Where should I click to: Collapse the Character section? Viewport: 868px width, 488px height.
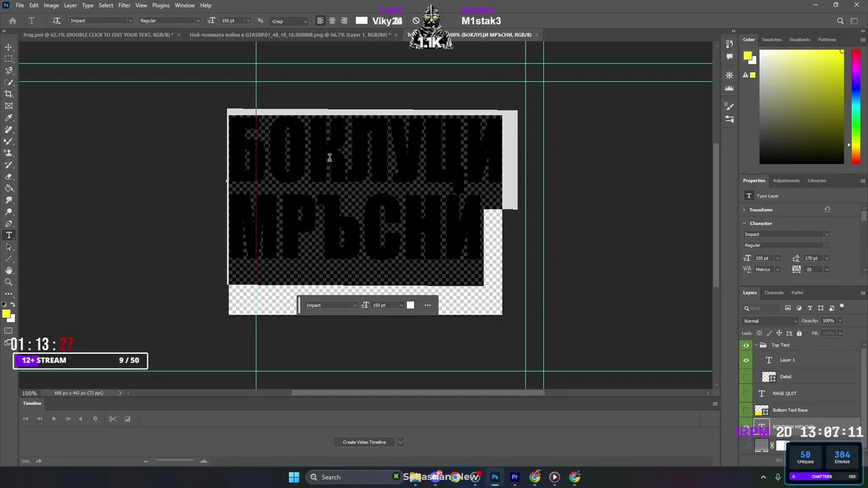pos(745,223)
